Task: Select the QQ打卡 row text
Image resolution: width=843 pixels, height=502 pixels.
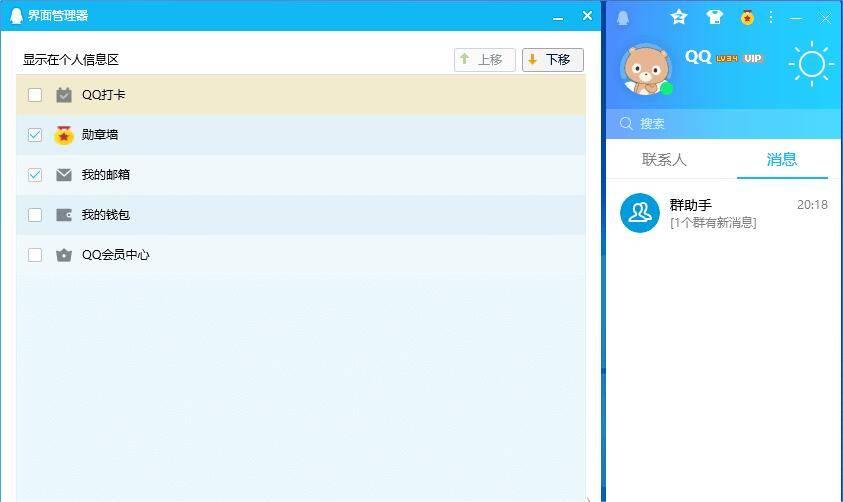Action: coord(103,95)
